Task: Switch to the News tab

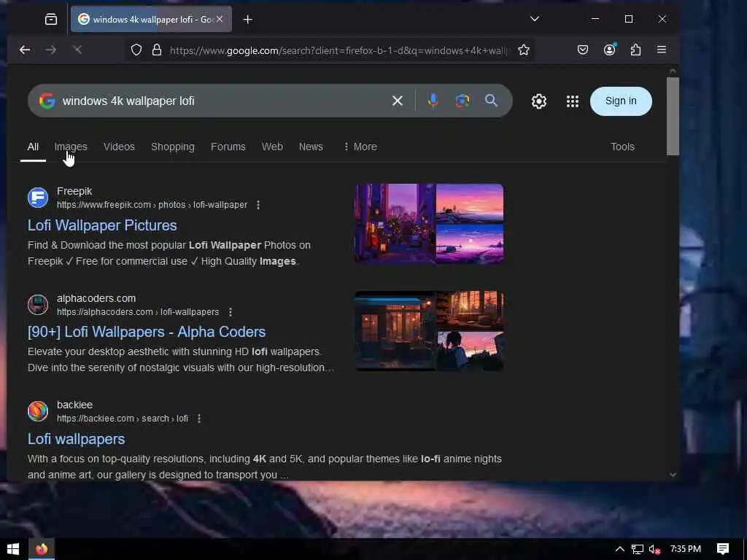Action: click(311, 147)
